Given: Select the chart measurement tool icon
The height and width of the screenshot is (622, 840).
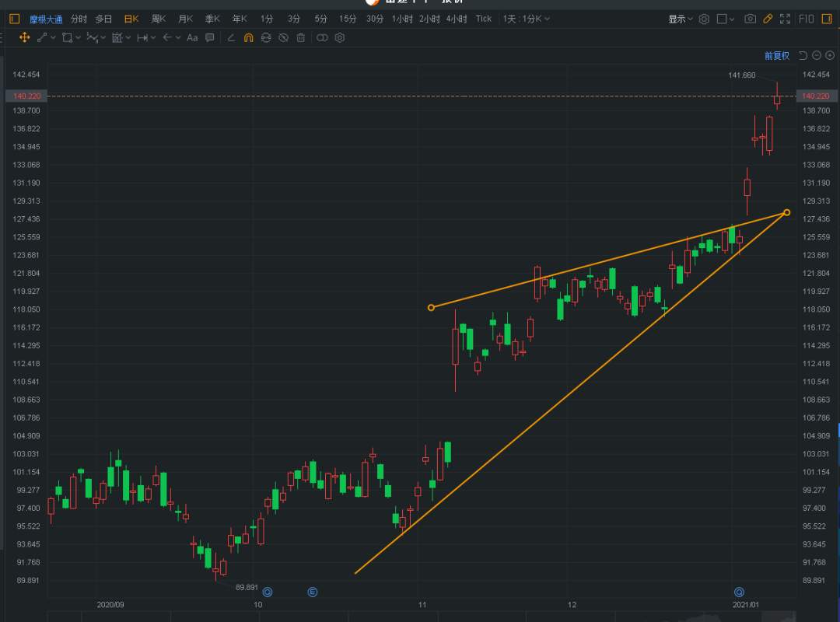Looking at the screenshot, I should [117, 37].
